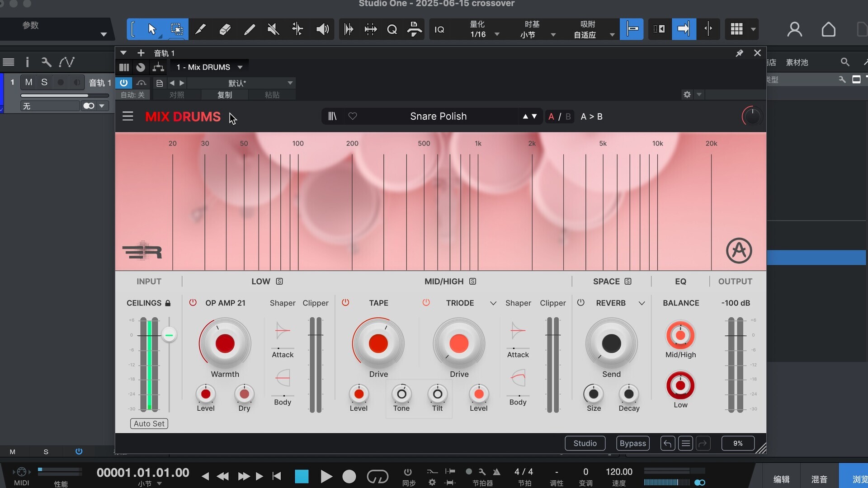Open the plugin settings gear
Image resolution: width=868 pixels, height=488 pixels.
pyautogui.click(x=687, y=94)
